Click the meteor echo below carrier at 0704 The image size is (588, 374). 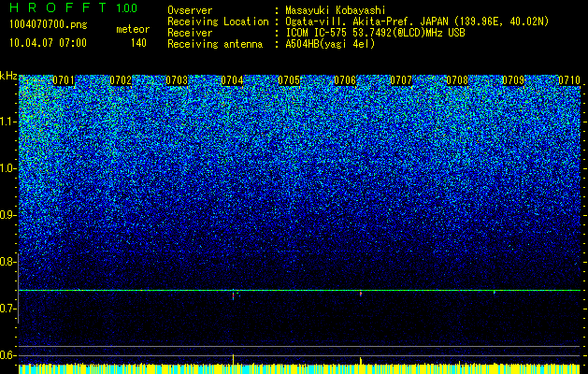point(234,295)
